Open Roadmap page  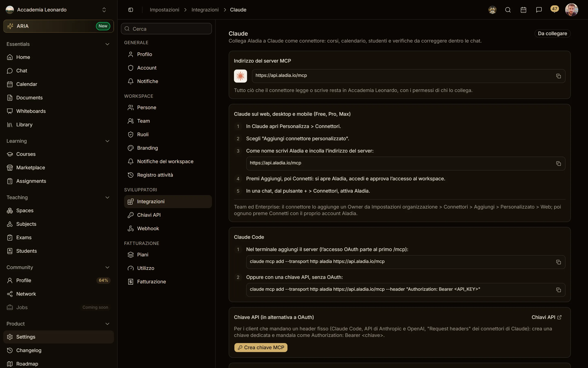pyautogui.click(x=59, y=364)
